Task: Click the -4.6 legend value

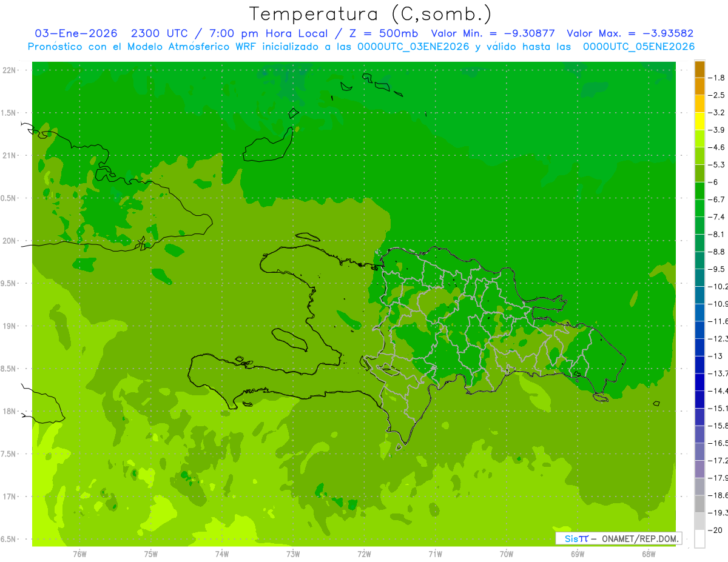Action: 716,147
